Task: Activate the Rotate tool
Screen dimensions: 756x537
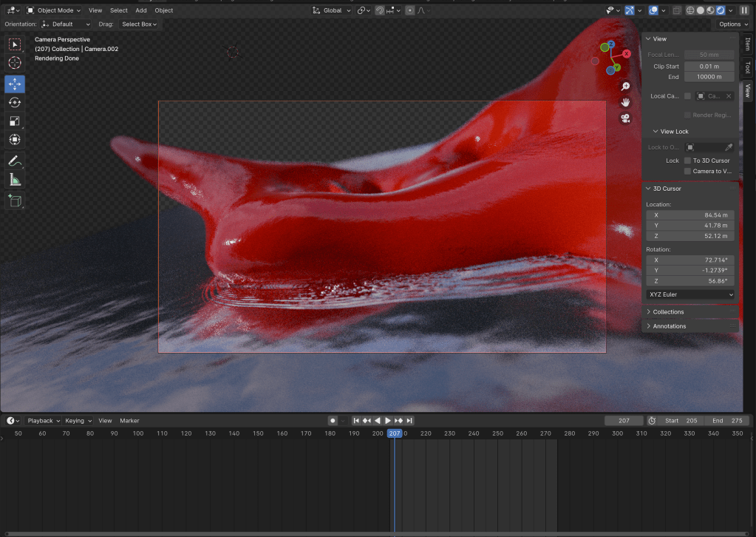Action: click(15, 103)
